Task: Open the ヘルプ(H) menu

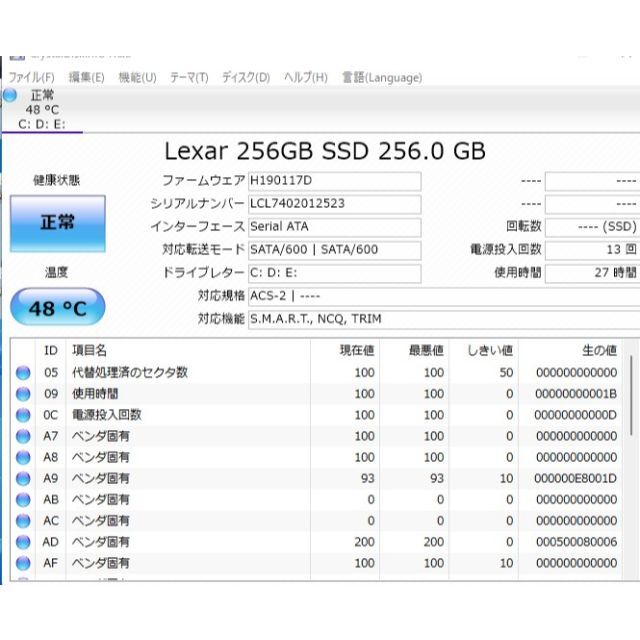Action: [306, 77]
